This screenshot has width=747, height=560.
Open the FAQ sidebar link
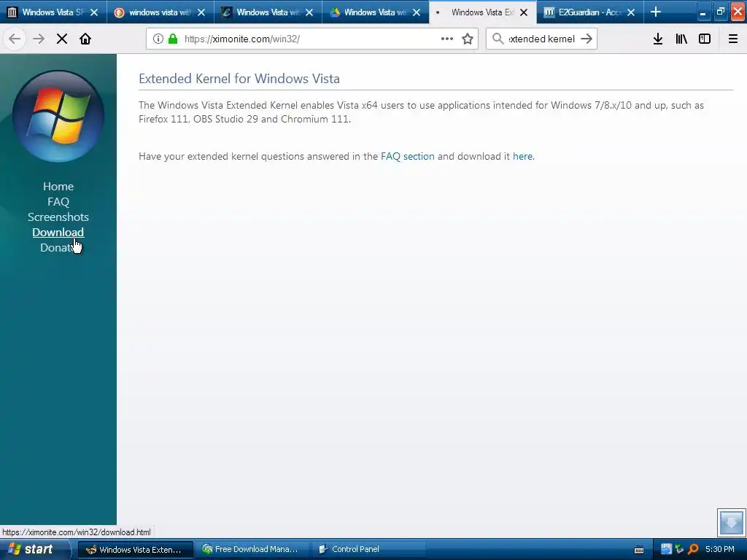coord(58,201)
